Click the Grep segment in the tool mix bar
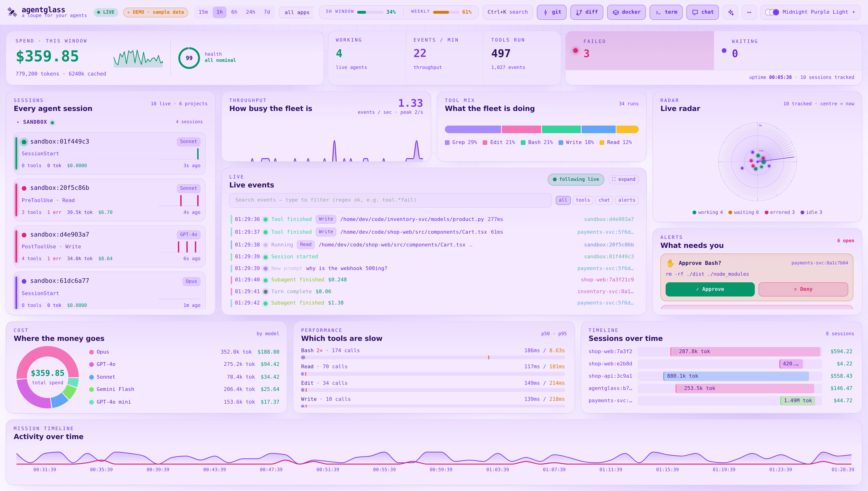The width and height of the screenshot is (868, 491). (473, 130)
